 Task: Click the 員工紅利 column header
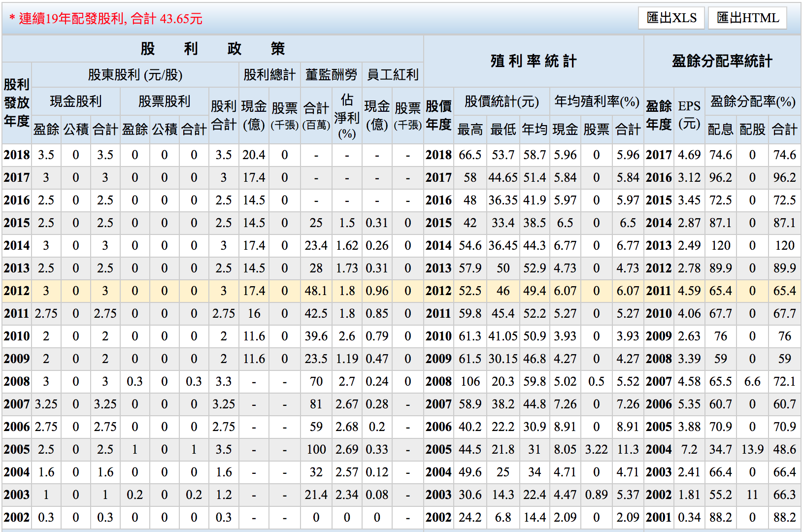click(x=393, y=75)
